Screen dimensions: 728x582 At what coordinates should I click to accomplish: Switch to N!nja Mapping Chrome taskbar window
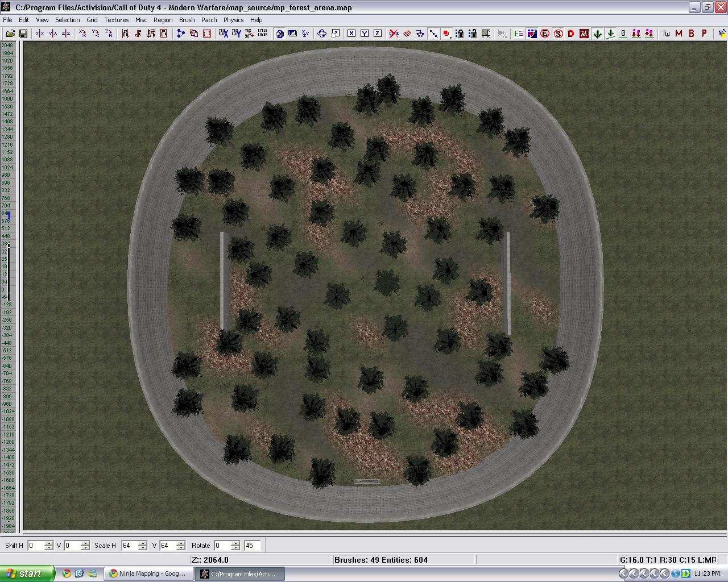point(148,573)
